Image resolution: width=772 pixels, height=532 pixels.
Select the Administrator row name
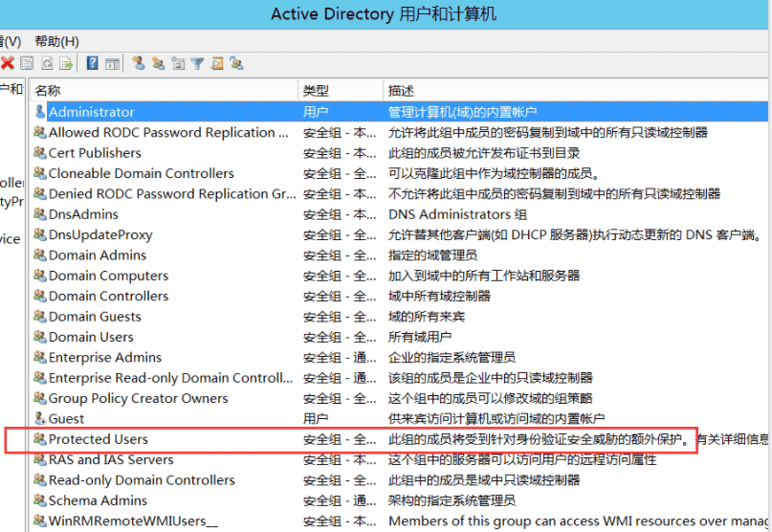[92, 112]
